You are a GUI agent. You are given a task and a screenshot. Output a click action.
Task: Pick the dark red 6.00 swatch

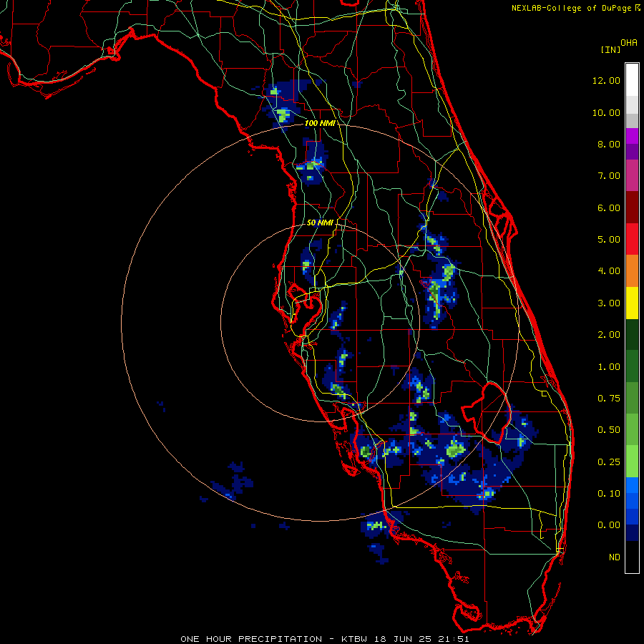632,208
